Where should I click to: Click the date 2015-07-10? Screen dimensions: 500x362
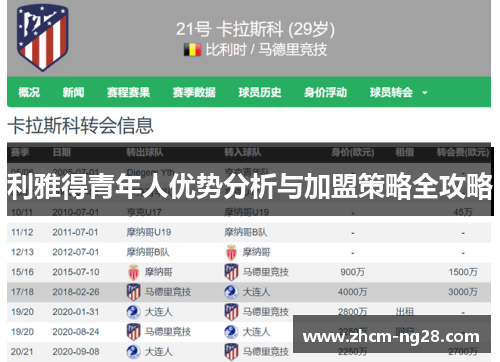click(76, 272)
